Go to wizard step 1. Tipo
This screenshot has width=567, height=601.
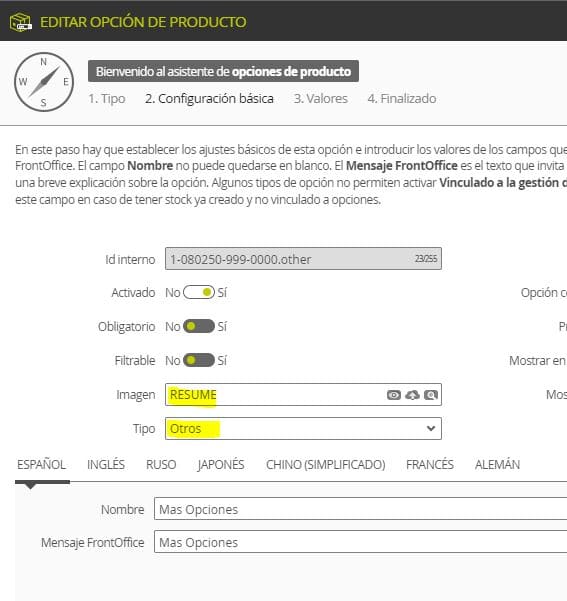point(107,99)
